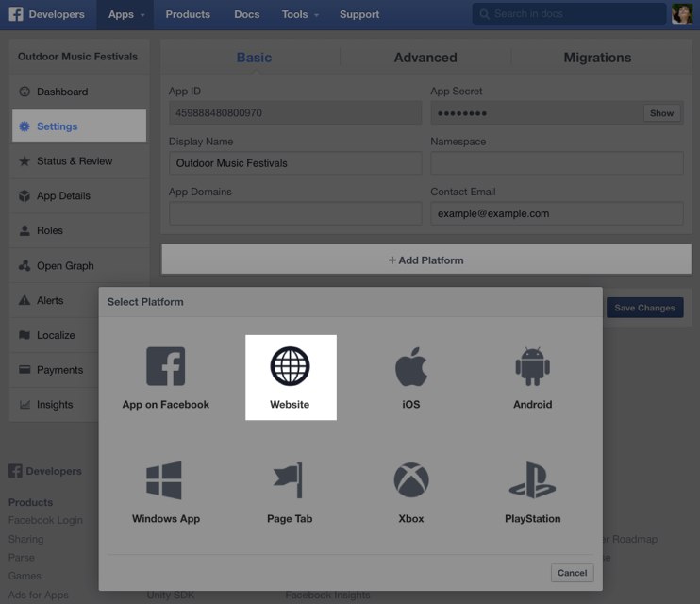
Task: Click the Insights chart icon
Action: [x=25, y=405]
